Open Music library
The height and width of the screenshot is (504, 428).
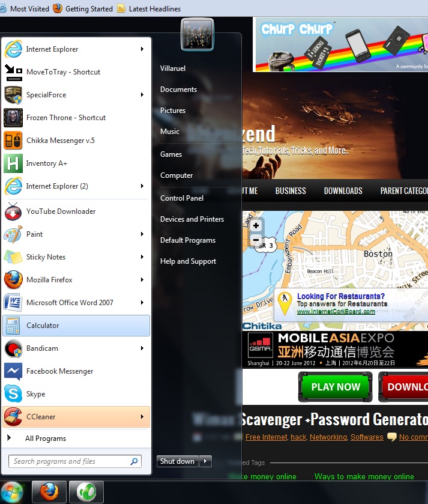tap(170, 132)
